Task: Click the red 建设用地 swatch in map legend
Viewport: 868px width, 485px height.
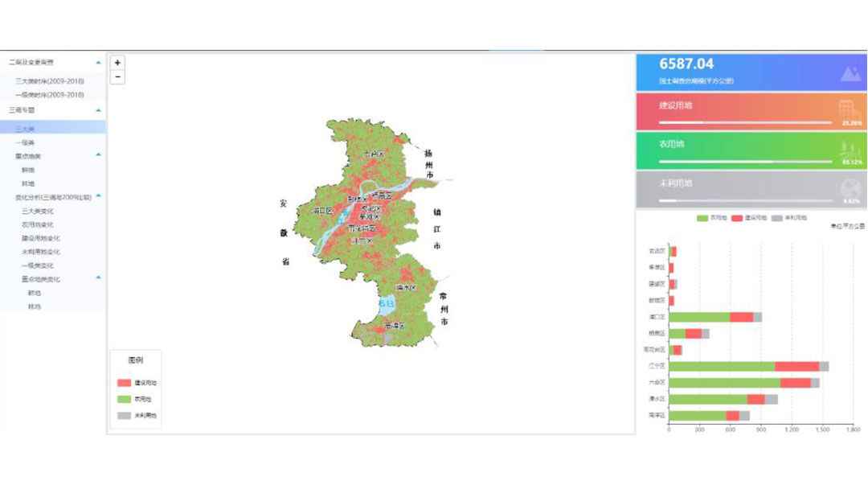Action: (123, 383)
